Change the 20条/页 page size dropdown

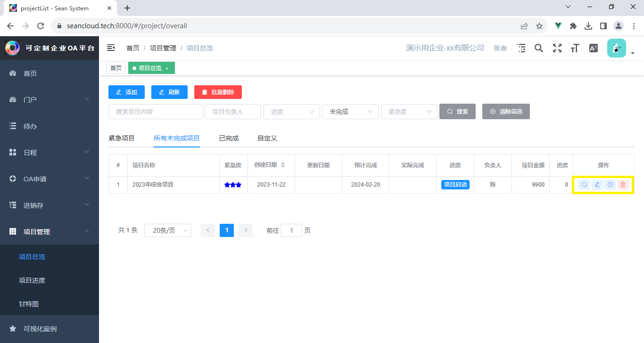click(168, 230)
